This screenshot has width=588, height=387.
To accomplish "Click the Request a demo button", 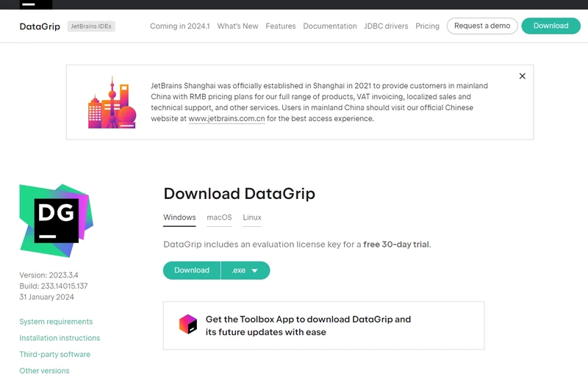I will click(481, 26).
